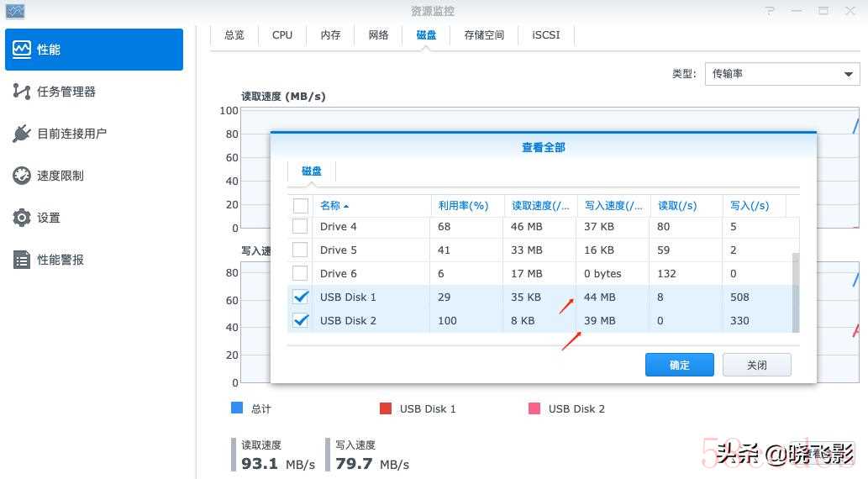Open the Settings gear icon in sidebar
Screen dimensions: 868x479
(22, 218)
